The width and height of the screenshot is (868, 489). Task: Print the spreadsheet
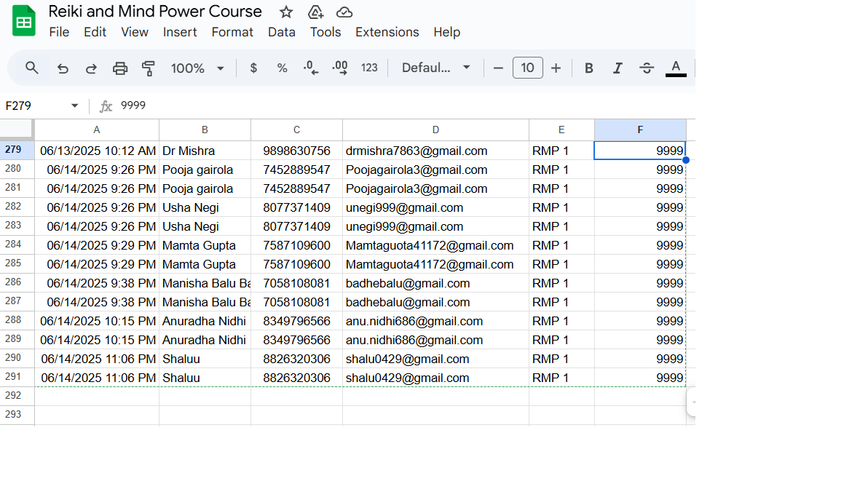tap(120, 68)
